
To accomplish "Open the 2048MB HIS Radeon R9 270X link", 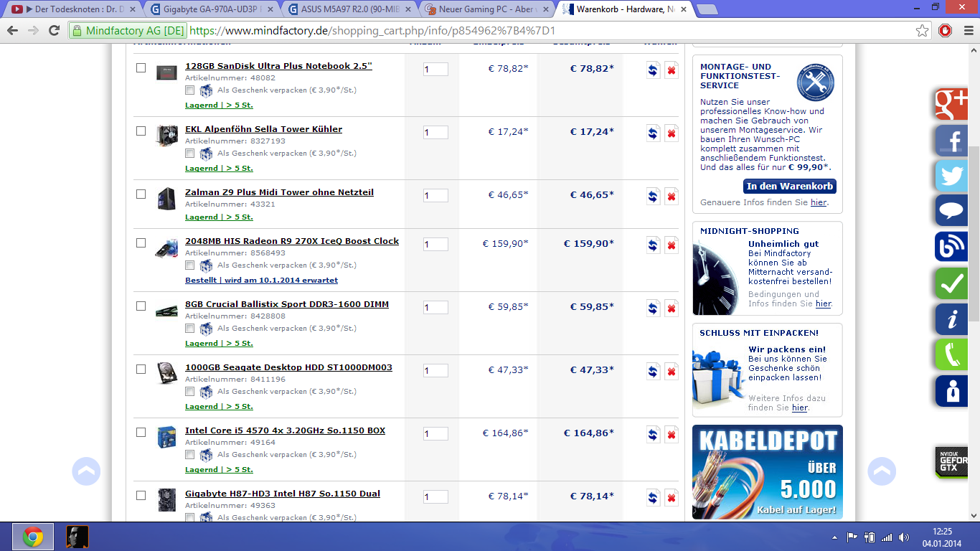I will point(292,241).
